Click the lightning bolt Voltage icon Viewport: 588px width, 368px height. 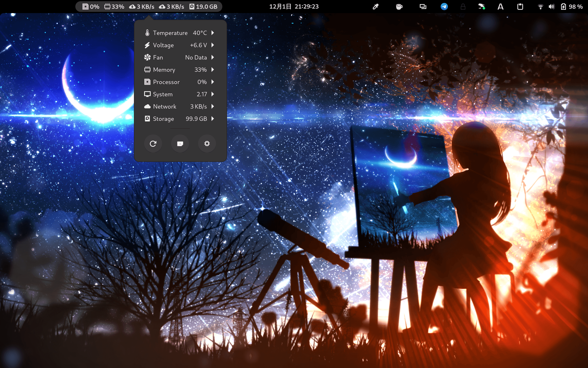coord(147,45)
